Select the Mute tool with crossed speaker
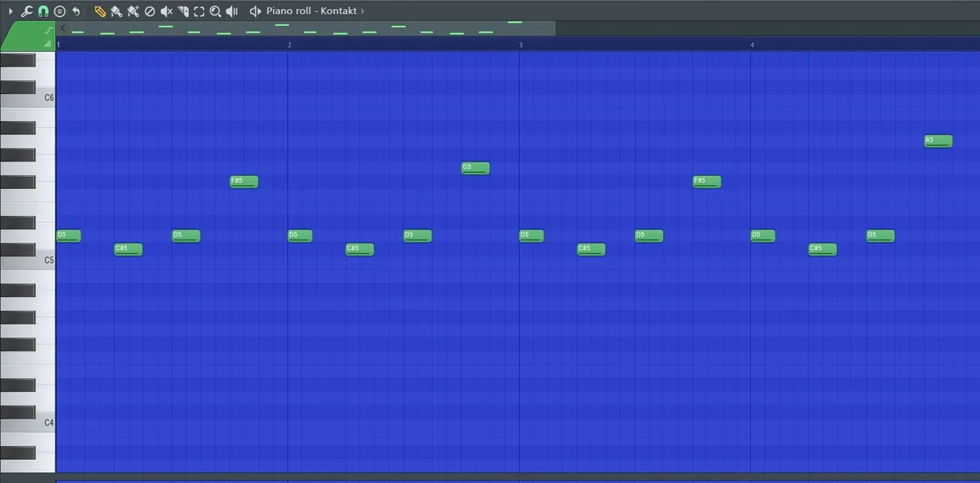980x483 pixels. [x=166, y=11]
